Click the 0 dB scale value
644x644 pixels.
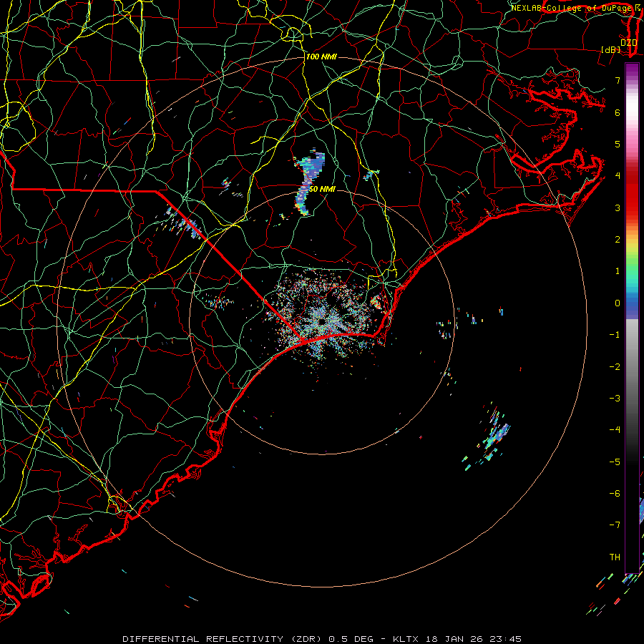pyautogui.click(x=618, y=303)
